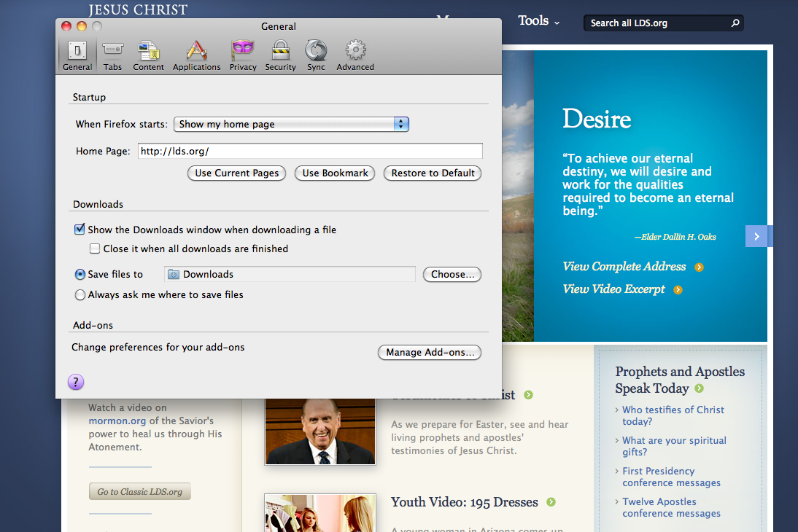This screenshot has height=532, width=798.
Task: Switch to Privacy preferences mask icon
Action: 243,55
